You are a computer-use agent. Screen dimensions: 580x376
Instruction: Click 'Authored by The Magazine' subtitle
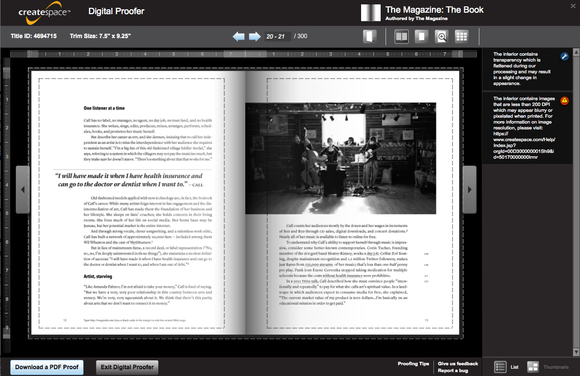pos(417,19)
